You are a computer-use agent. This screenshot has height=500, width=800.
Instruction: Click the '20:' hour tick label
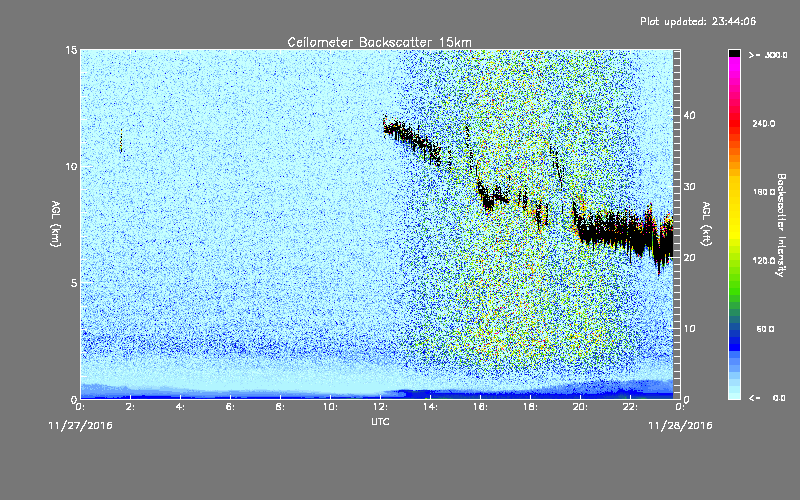point(580,407)
